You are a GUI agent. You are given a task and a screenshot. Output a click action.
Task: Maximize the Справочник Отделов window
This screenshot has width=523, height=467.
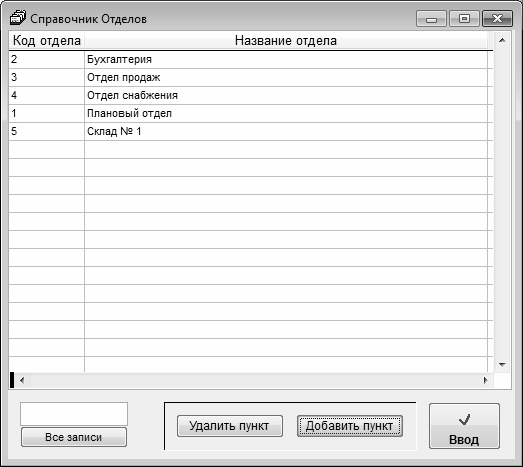[x=464, y=19]
